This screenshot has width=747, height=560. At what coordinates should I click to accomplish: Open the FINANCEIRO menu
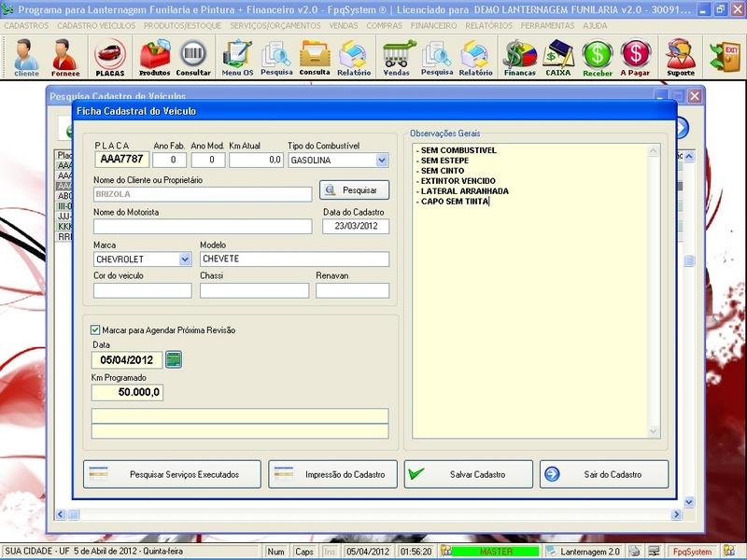coord(440,25)
